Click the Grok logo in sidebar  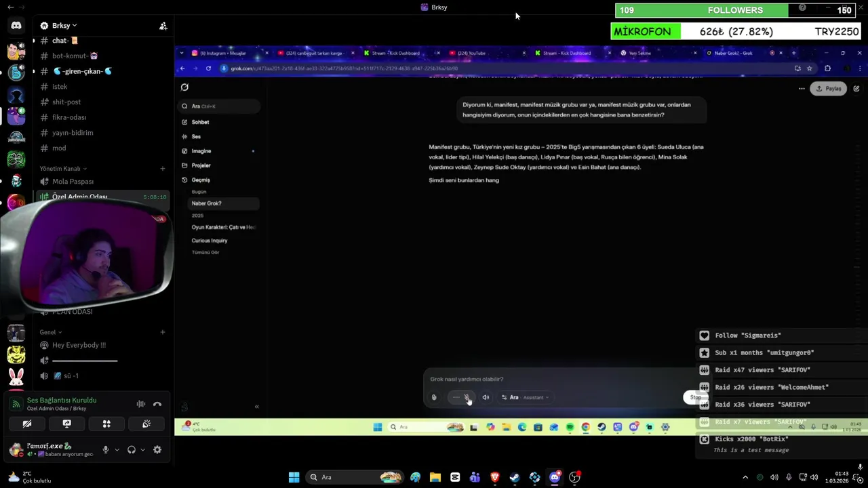(x=184, y=87)
